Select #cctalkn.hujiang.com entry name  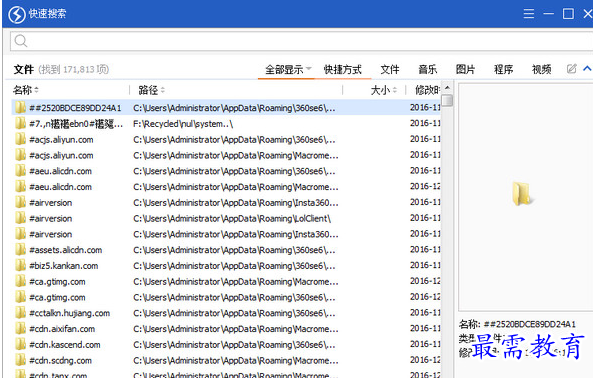[70, 313]
